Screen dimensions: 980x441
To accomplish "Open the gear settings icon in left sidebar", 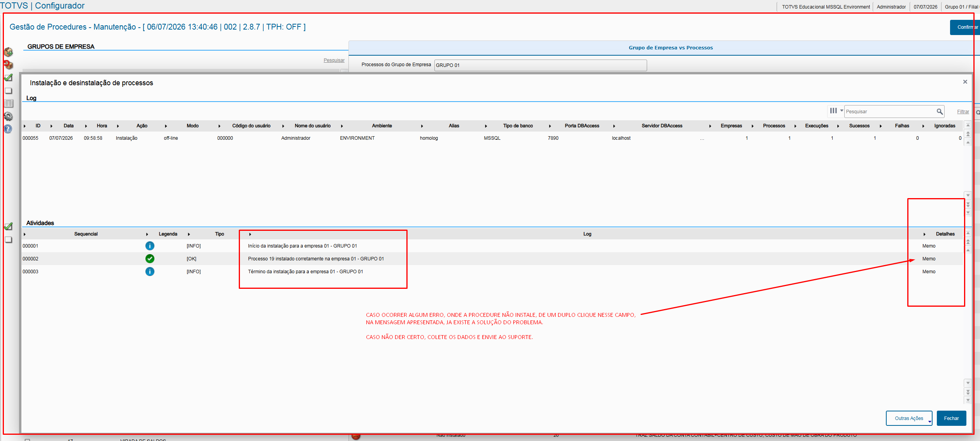I will 8,116.
